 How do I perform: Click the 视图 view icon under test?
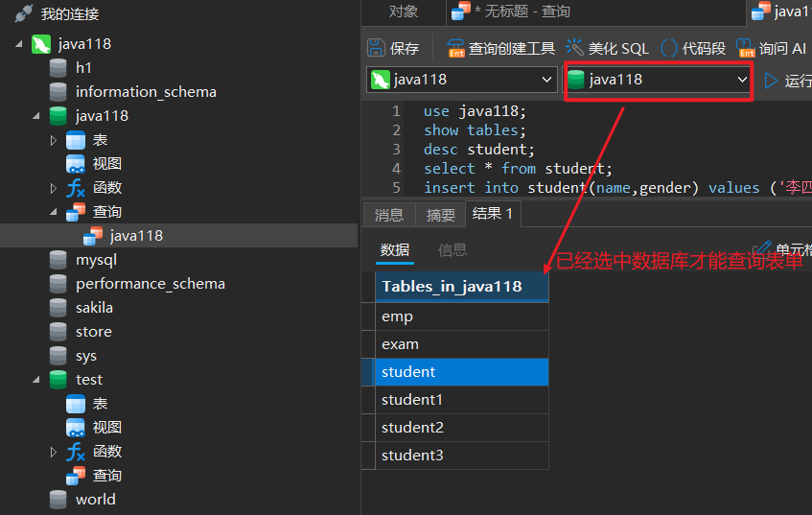pyautogui.click(x=76, y=428)
